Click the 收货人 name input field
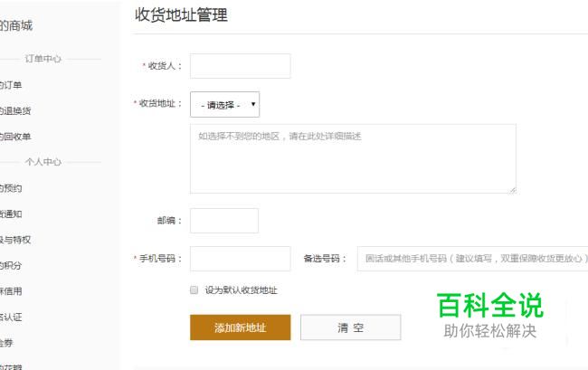The width and height of the screenshot is (588, 370). pos(240,66)
